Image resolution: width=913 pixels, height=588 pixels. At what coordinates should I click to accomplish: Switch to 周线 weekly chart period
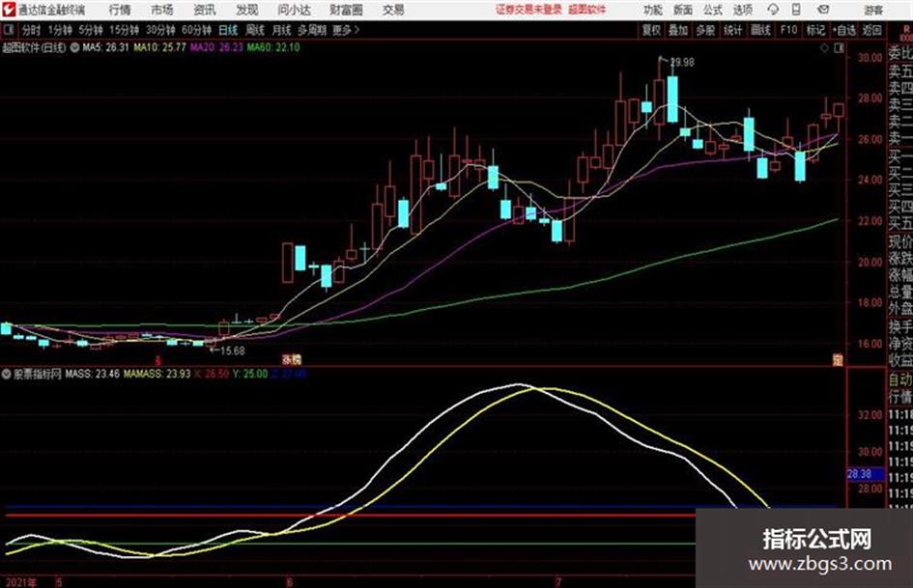pos(254,30)
